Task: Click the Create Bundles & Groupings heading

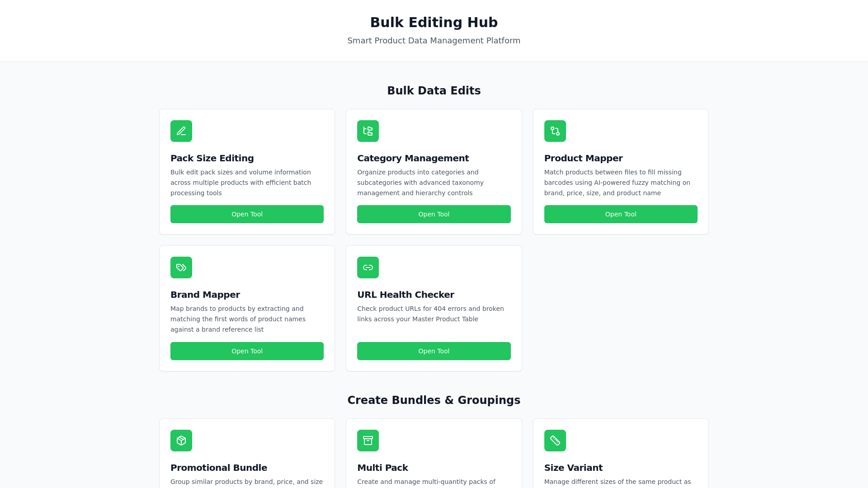Action: [434, 400]
